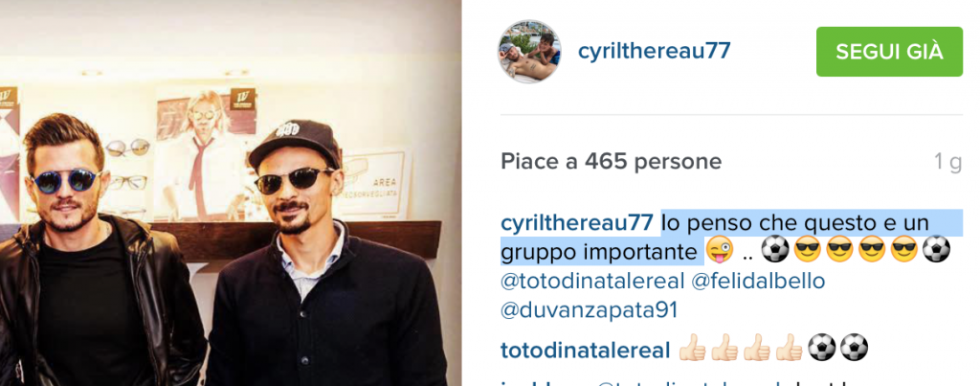
Task: Click the highlighted caption text 'gruppo importante'
Action: [599, 252]
